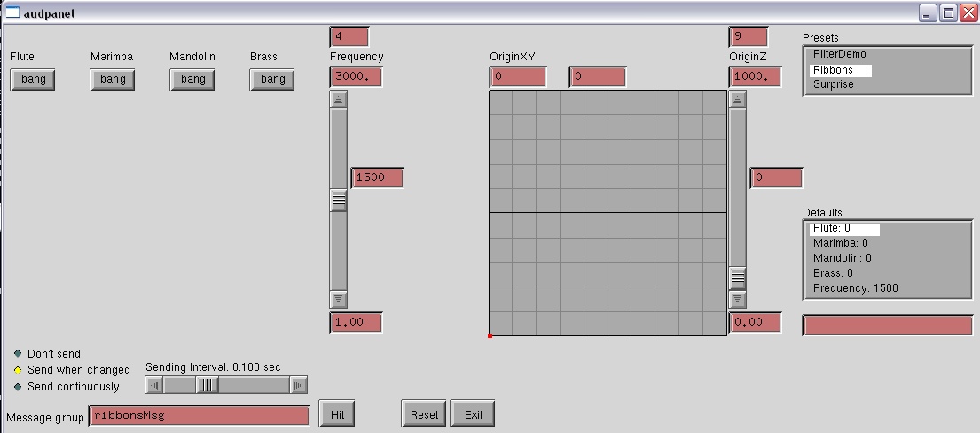980x433 pixels.
Task: Choose the "Send continuously" radio option
Action: coord(18,387)
